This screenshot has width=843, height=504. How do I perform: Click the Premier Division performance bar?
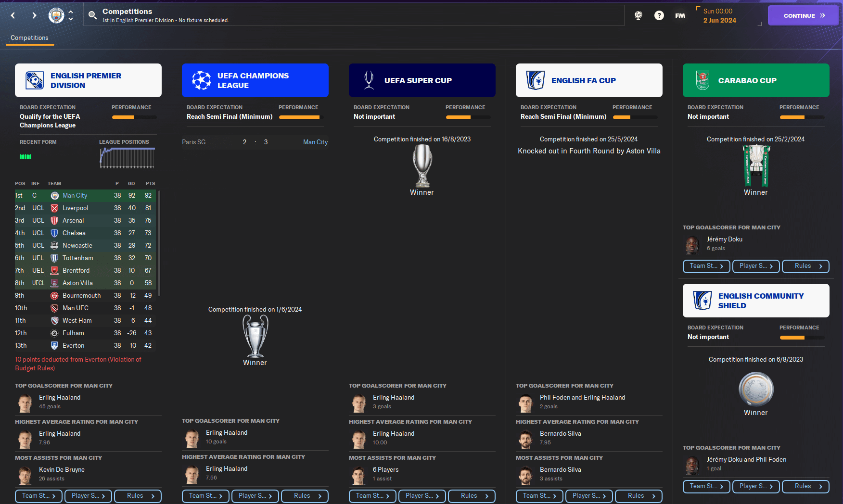coord(134,117)
